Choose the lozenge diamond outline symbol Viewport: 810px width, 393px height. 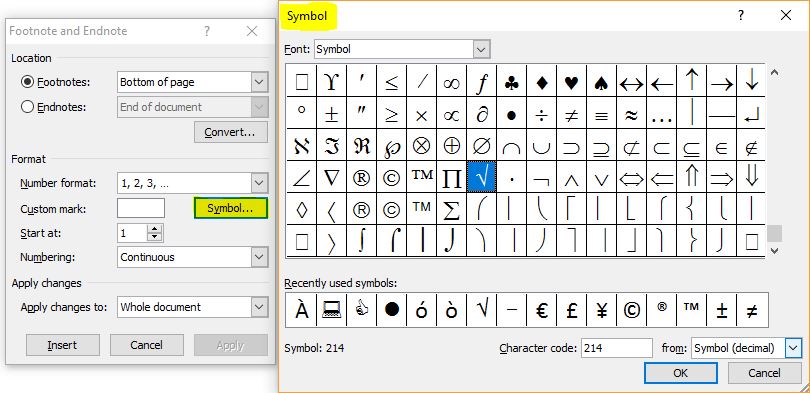301,209
